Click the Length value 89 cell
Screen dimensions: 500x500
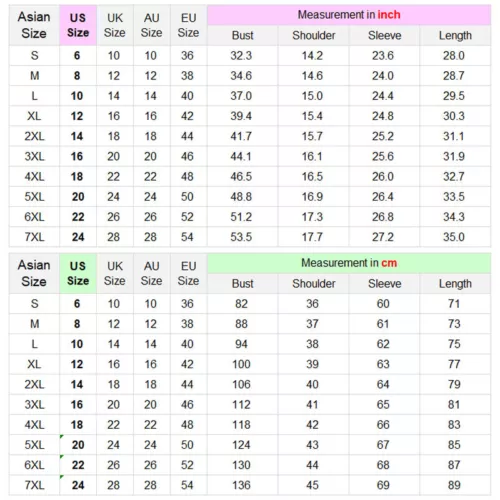(x=455, y=485)
